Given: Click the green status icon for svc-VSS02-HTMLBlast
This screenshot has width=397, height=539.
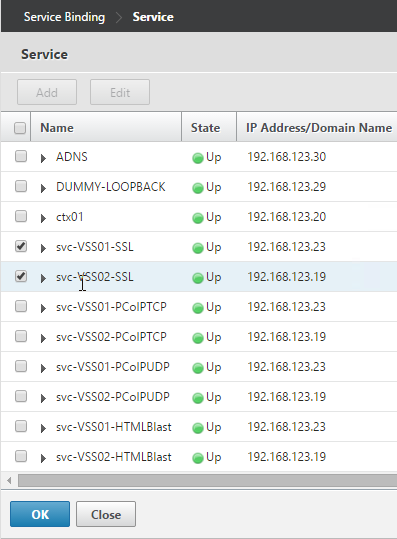Looking at the screenshot, I should (x=198, y=458).
